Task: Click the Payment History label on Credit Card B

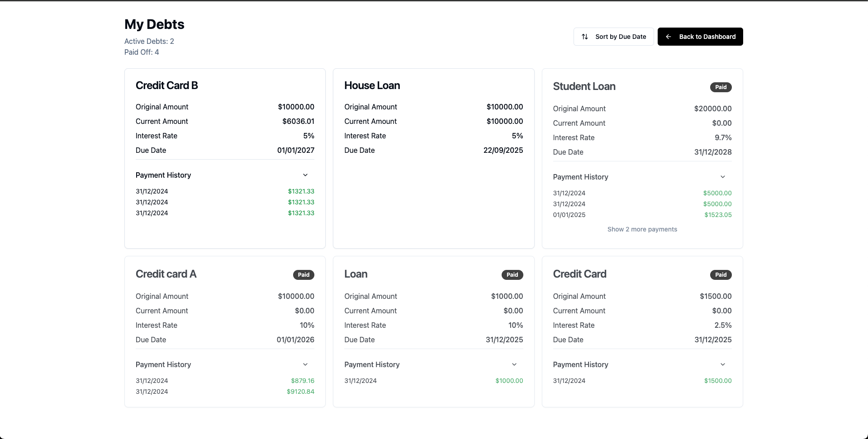Action: point(163,175)
